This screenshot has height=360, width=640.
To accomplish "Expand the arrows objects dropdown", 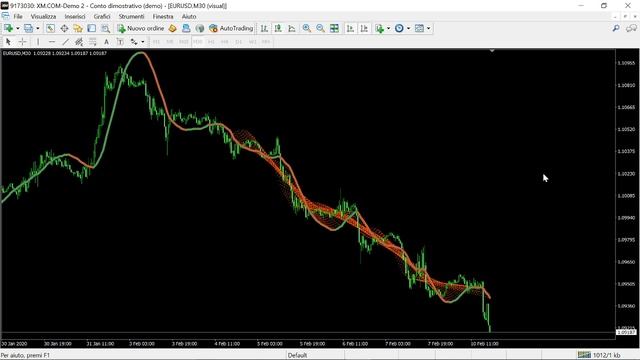I will (142, 42).
